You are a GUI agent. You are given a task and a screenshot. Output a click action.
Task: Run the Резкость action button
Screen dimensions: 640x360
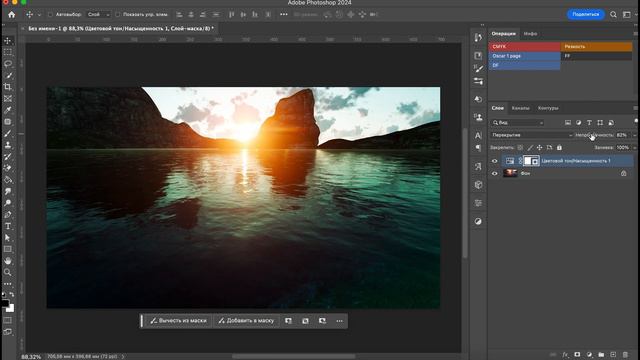[x=597, y=47]
